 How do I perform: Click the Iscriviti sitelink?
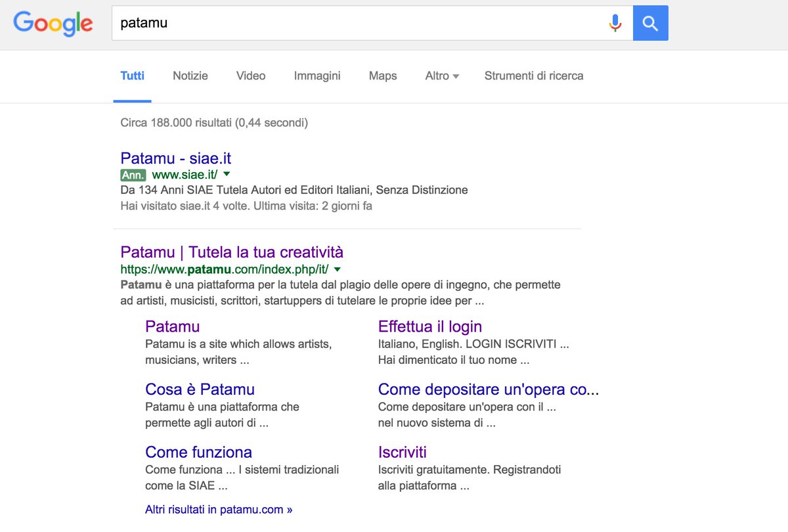(x=403, y=453)
